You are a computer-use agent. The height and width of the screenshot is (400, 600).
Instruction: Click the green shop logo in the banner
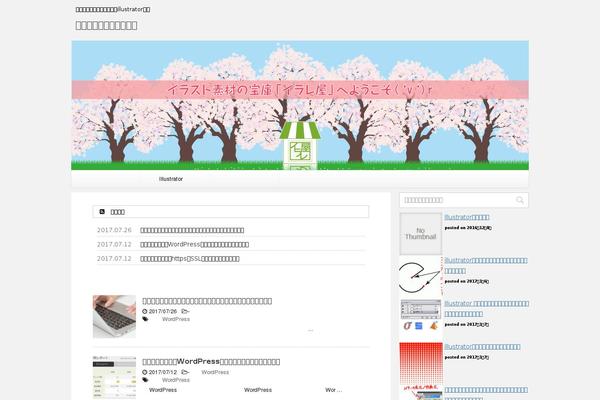(300, 145)
